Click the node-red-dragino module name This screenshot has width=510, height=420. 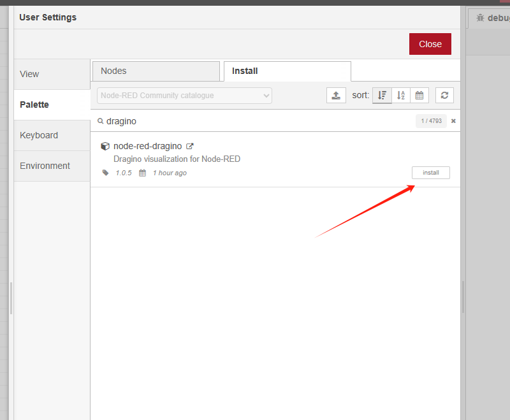pyautogui.click(x=147, y=147)
